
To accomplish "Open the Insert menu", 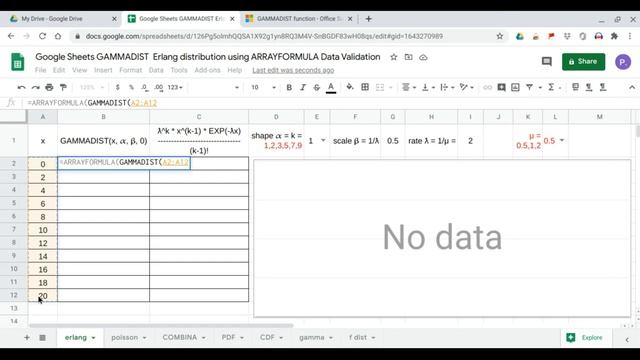I will pyautogui.click(x=103, y=70).
